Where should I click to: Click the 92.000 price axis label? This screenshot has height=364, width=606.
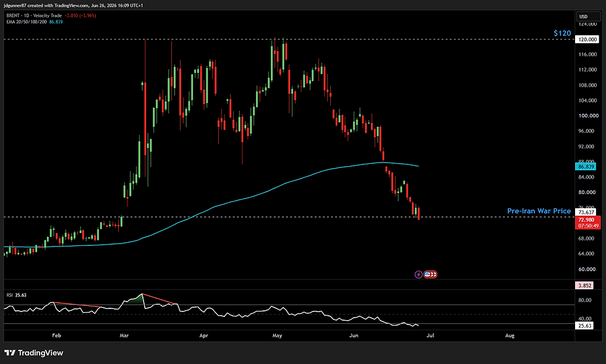click(586, 146)
